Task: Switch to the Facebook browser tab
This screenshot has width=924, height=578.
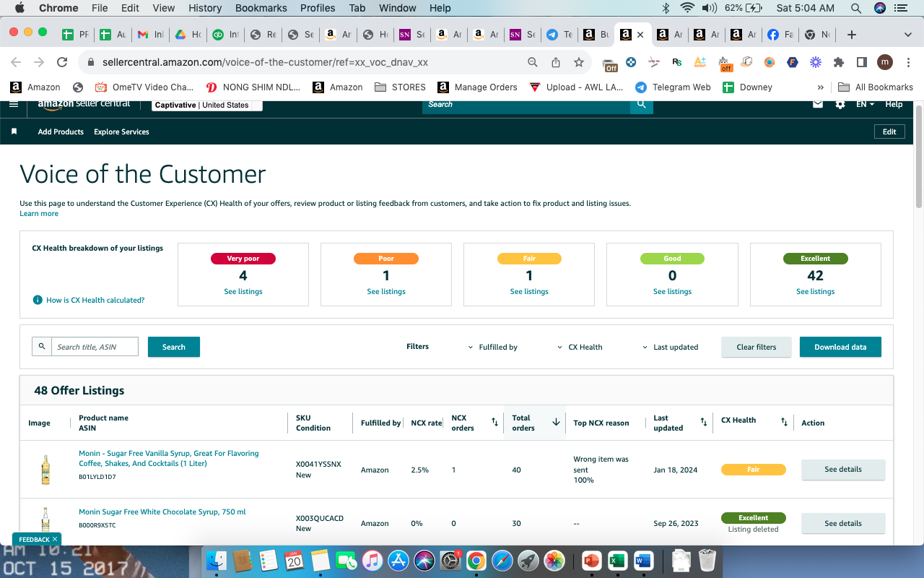Action: coord(780,35)
